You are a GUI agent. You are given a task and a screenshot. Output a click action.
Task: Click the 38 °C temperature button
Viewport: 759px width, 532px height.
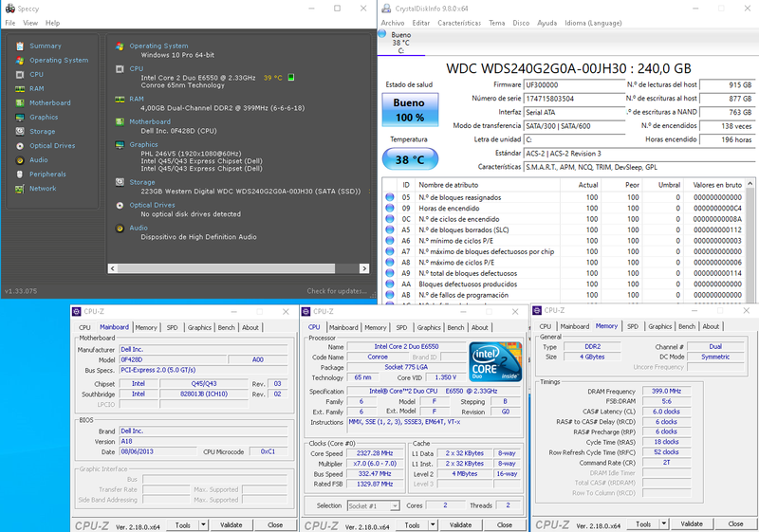pyautogui.click(x=410, y=159)
